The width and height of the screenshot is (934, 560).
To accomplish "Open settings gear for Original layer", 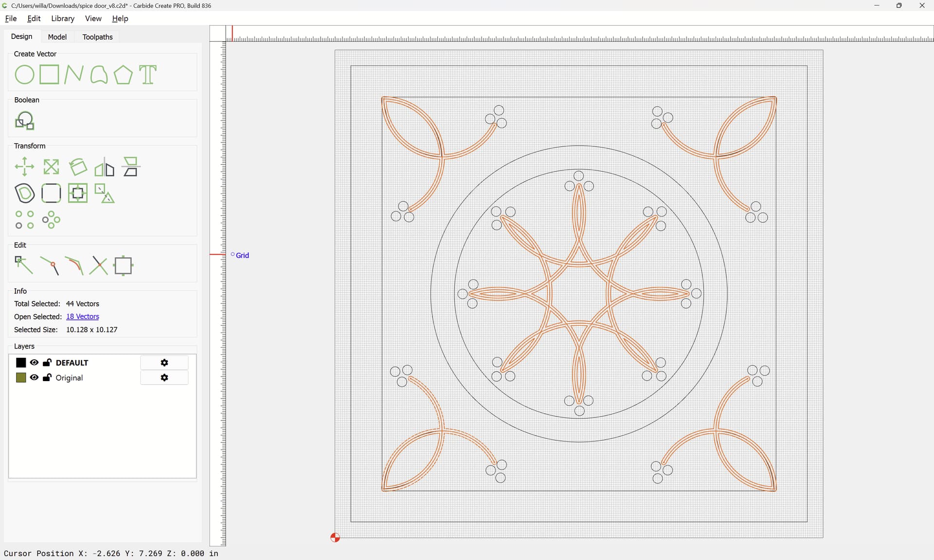I will (x=164, y=378).
